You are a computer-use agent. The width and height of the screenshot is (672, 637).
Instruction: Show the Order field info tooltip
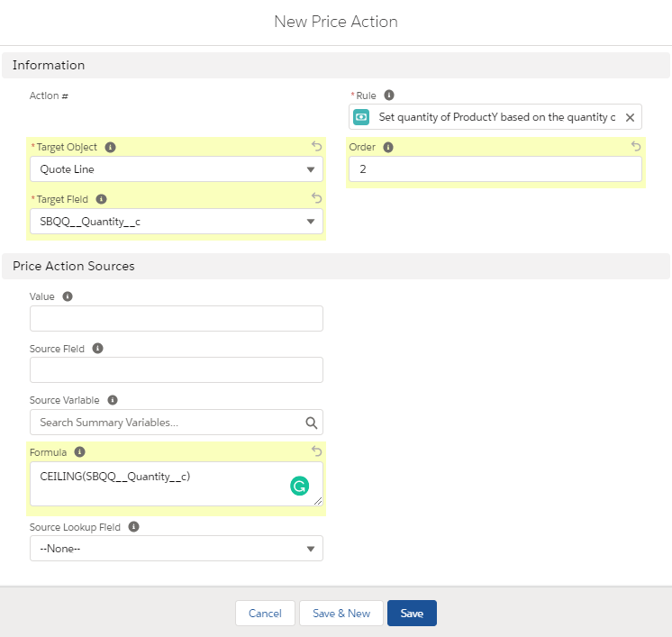(x=388, y=147)
